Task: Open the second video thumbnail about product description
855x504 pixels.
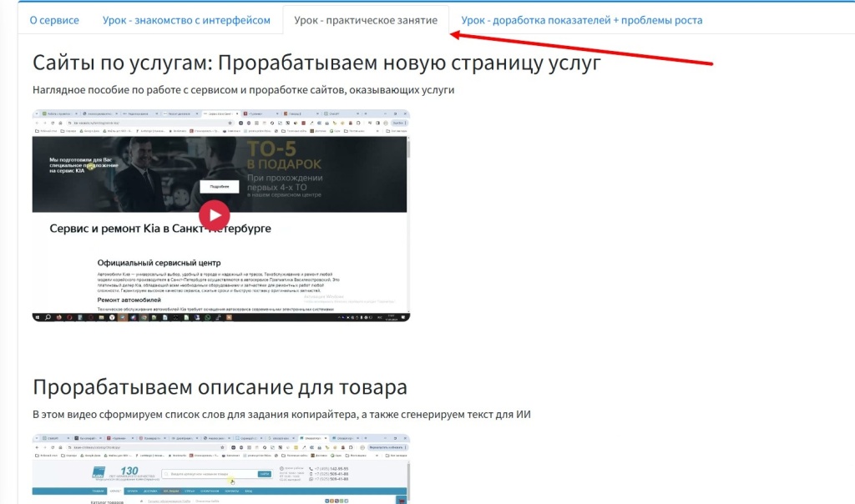Action: point(220,468)
